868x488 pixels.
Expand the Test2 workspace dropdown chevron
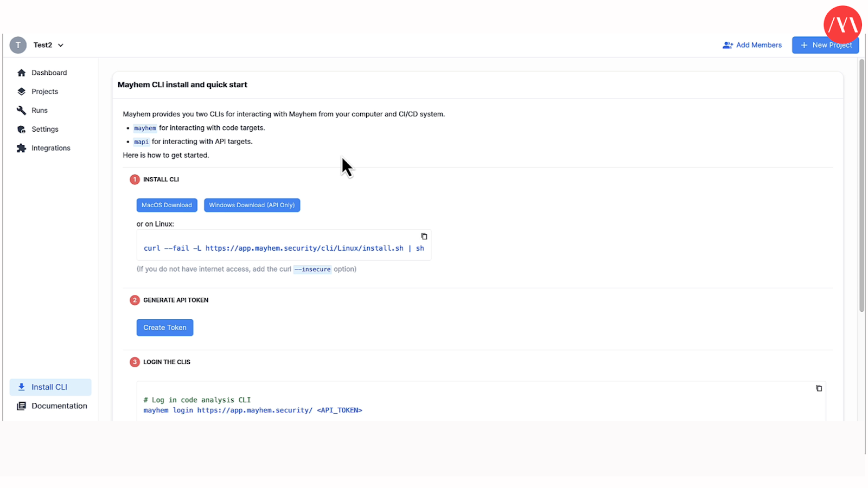pos(61,46)
